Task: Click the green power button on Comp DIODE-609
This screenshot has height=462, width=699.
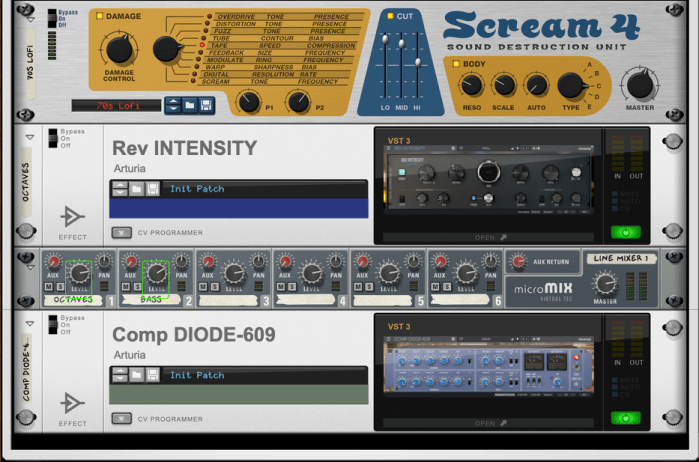Action: (625, 417)
